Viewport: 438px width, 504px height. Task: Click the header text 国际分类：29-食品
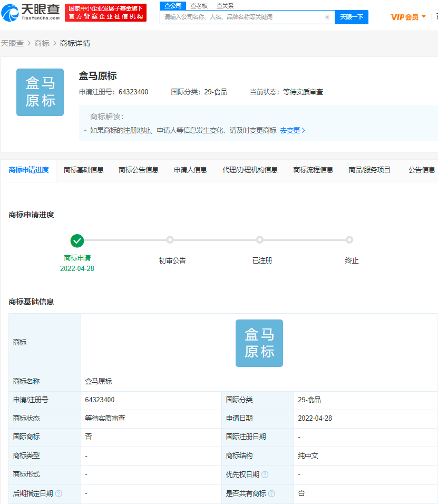pos(199,92)
